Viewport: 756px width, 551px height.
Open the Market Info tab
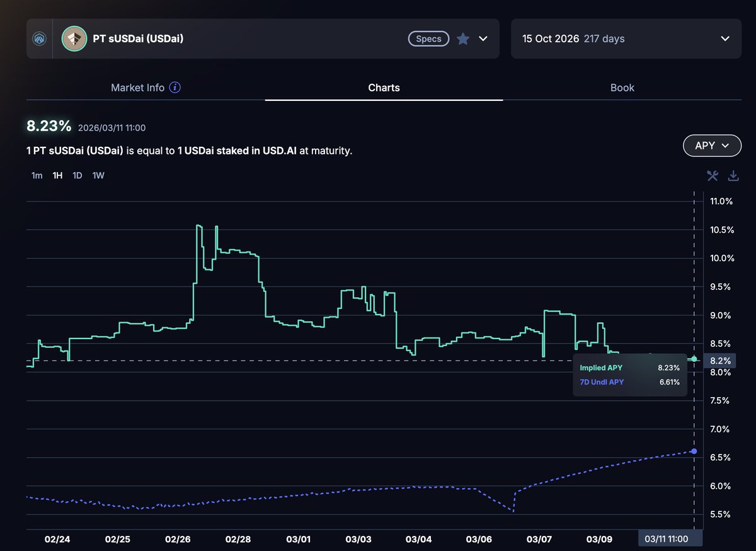click(137, 88)
